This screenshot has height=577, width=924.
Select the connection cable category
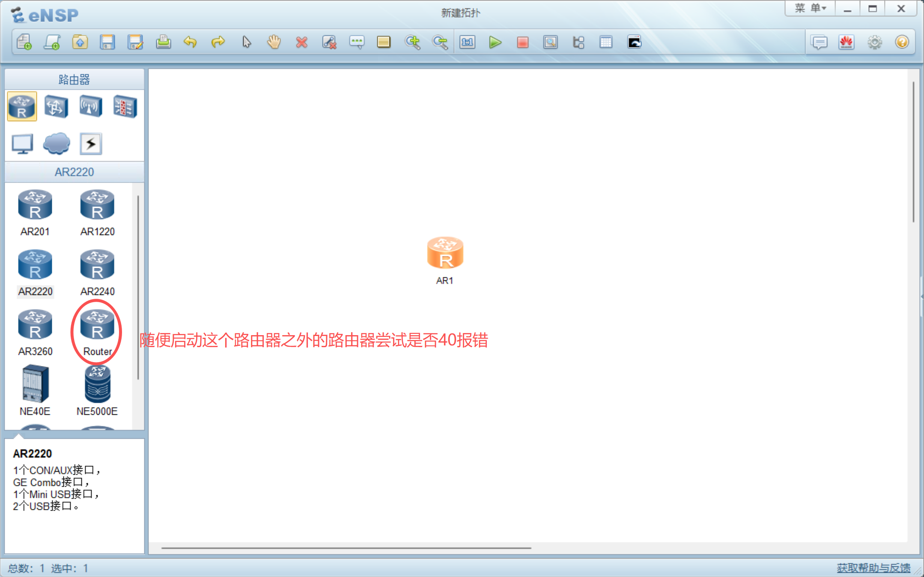coord(91,143)
